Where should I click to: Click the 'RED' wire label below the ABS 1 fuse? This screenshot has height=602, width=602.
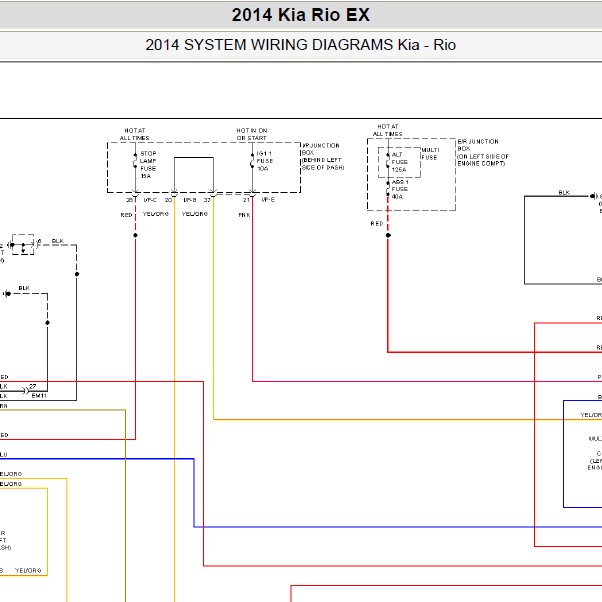(x=377, y=223)
